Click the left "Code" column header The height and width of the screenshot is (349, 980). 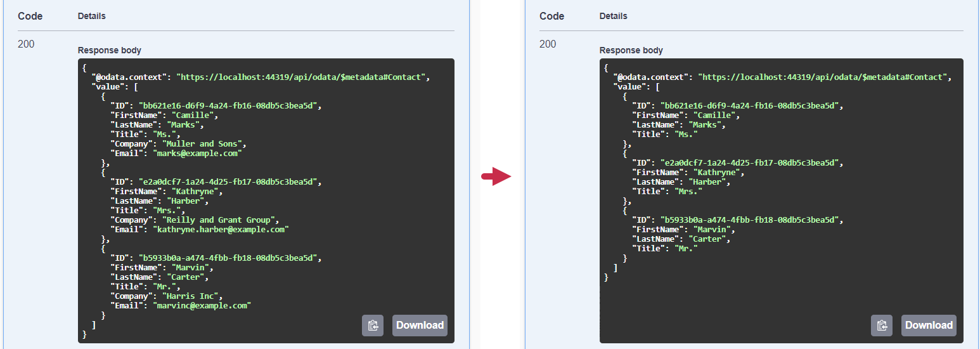[30, 16]
